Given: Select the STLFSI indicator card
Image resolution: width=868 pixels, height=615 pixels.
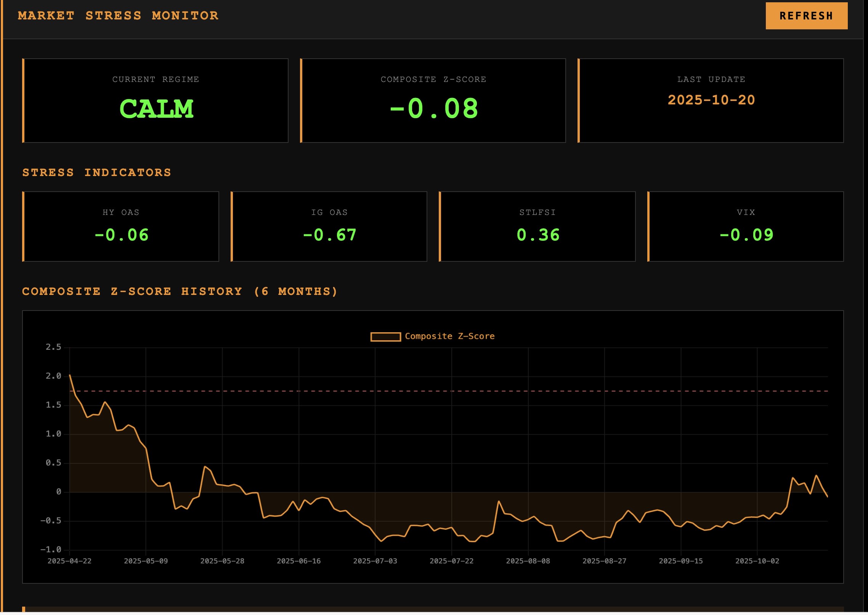Looking at the screenshot, I should [537, 227].
